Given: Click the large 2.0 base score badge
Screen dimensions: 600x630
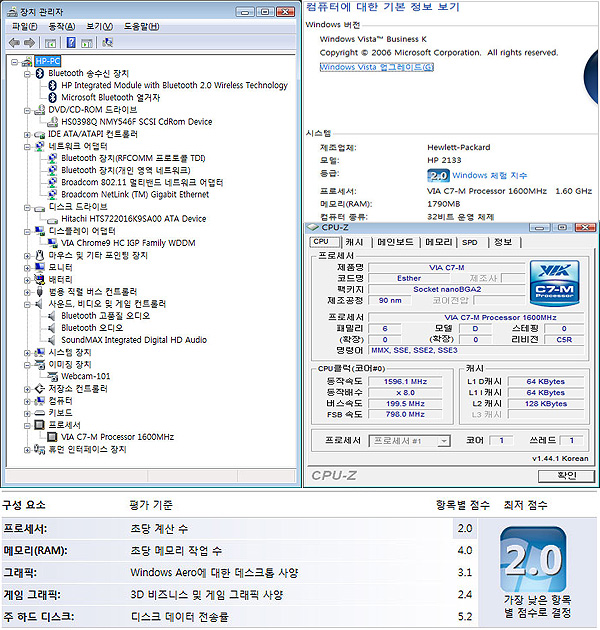Looking at the screenshot, I should (533, 559).
